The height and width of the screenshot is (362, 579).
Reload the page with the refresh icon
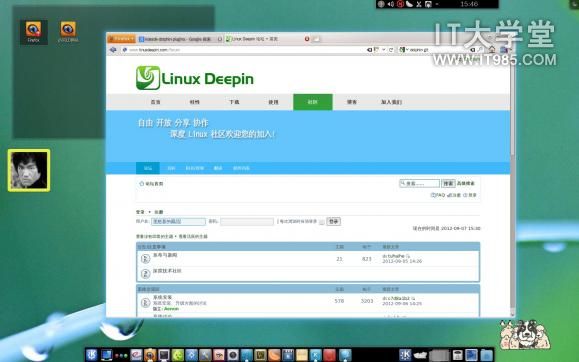(391, 49)
